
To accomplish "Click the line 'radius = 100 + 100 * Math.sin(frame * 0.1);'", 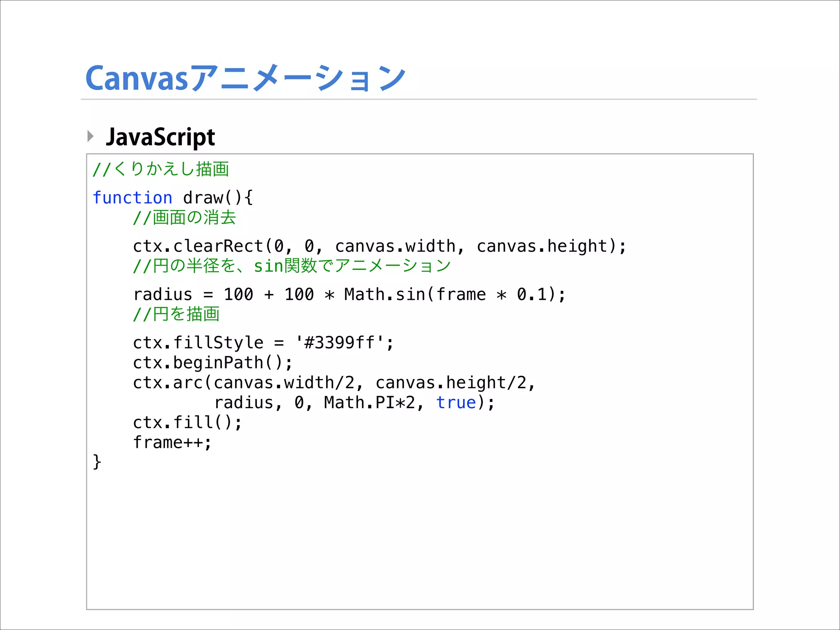I will pyautogui.click(x=349, y=294).
